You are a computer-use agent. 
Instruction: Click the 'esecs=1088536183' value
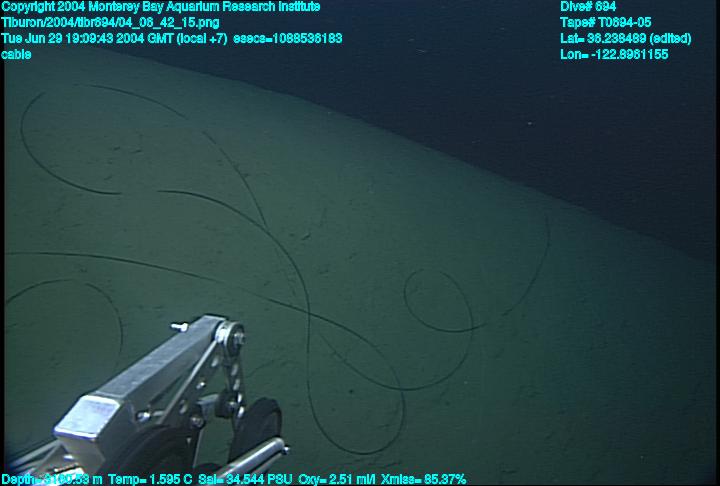[288, 38]
